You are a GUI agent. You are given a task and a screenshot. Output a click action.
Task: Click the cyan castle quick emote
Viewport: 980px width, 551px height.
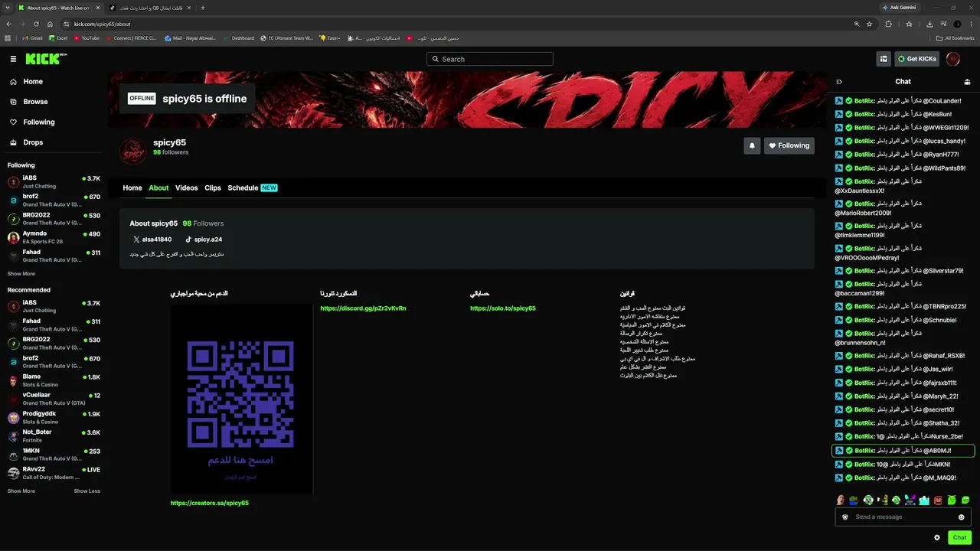(x=924, y=500)
